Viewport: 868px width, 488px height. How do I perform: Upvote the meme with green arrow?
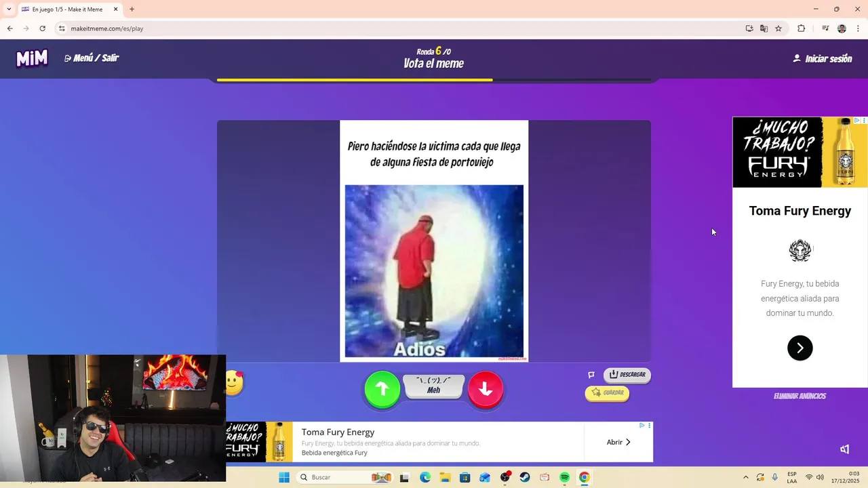(x=382, y=389)
